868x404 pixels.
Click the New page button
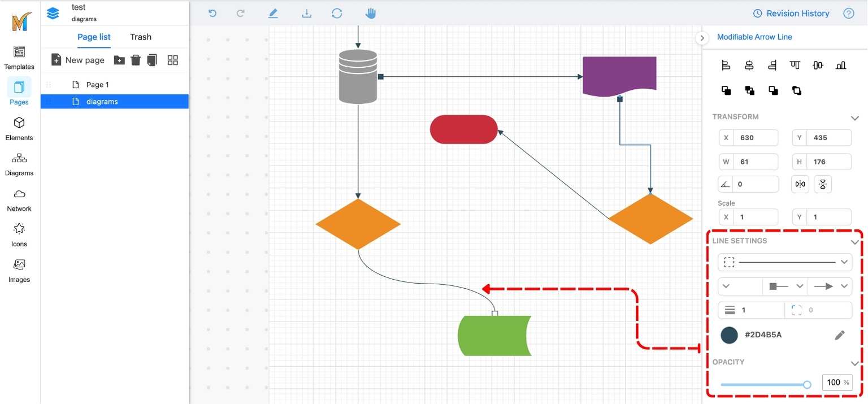[x=78, y=60]
